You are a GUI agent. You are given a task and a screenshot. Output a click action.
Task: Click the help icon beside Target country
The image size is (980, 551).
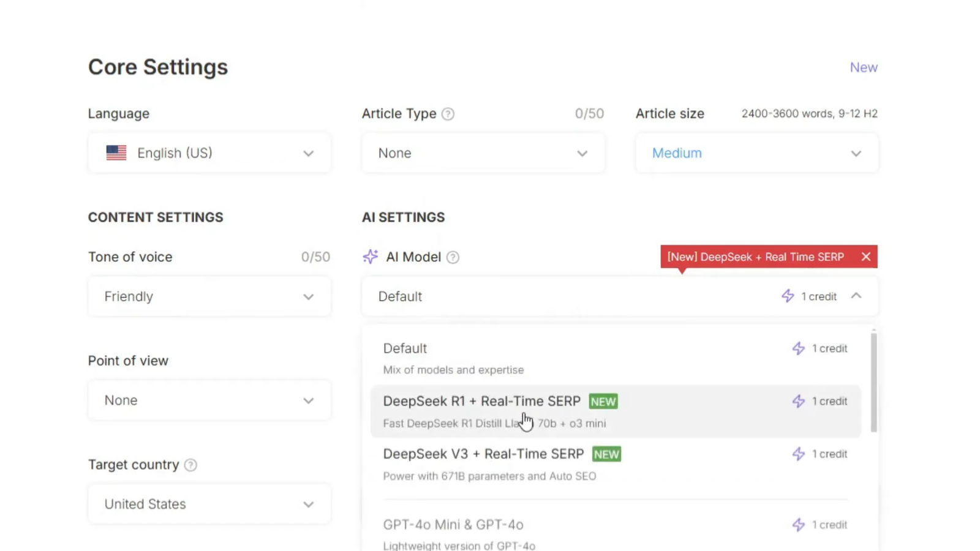[190, 465]
